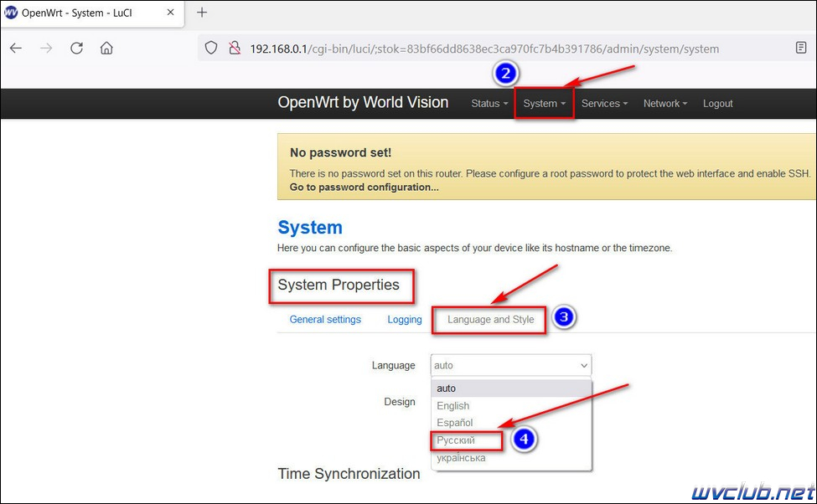
Task: Toggle reader view icon in address bar
Action: 801,48
